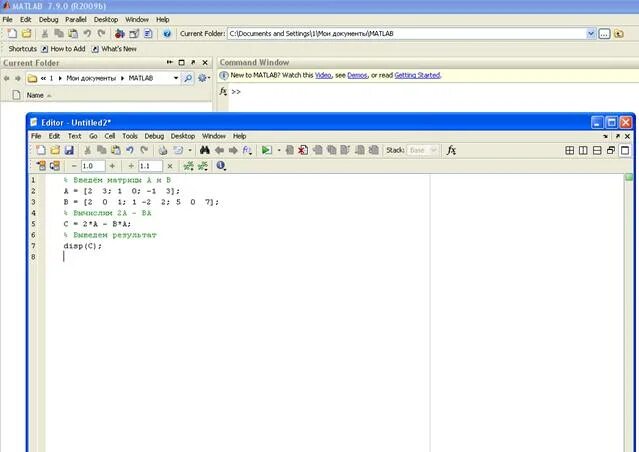Undo last edit in Editor toolbar
Screen dimensions: 639x452
tap(130, 150)
